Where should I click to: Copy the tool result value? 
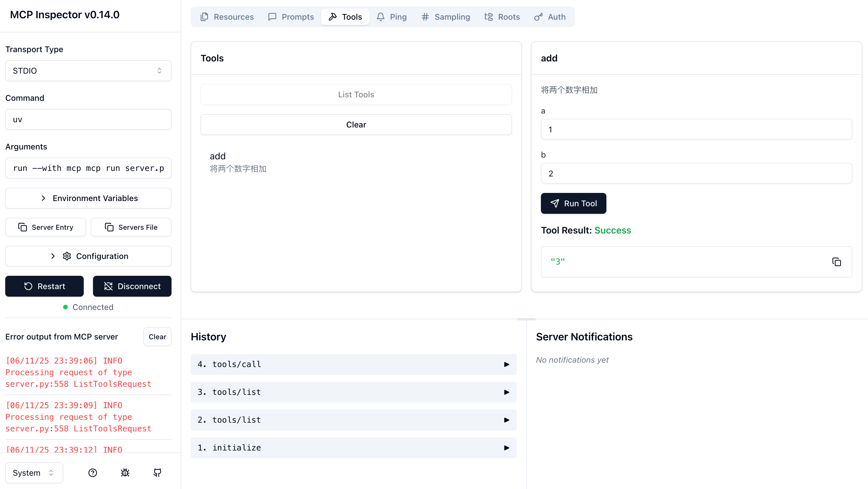pos(836,262)
